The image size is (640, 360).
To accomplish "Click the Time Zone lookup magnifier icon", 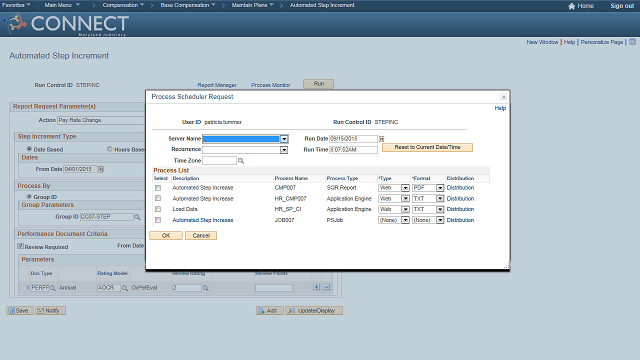I will pyautogui.click(x=241, y=161).
